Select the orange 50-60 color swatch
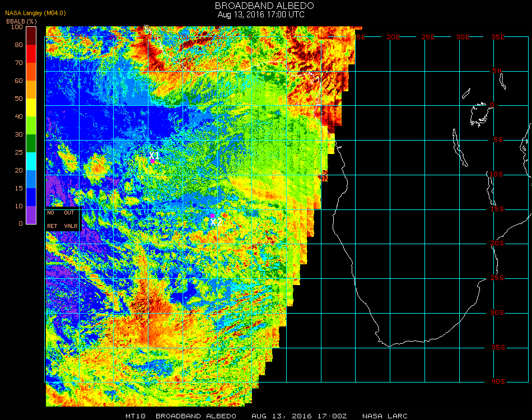The height and width of the screenshot is (420, 532). pyautogui.click(x=31, y=90)
